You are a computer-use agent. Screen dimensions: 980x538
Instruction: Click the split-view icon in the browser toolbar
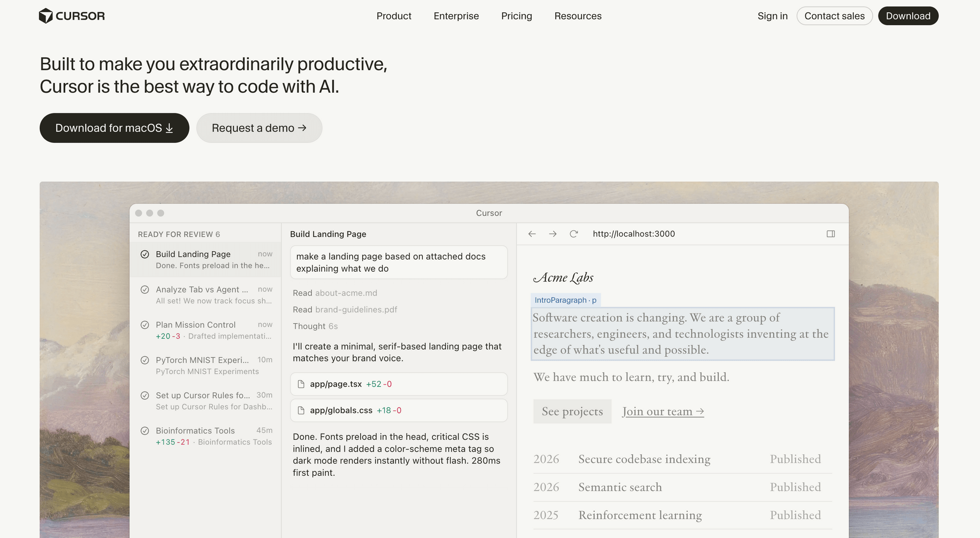coord(831,234)
